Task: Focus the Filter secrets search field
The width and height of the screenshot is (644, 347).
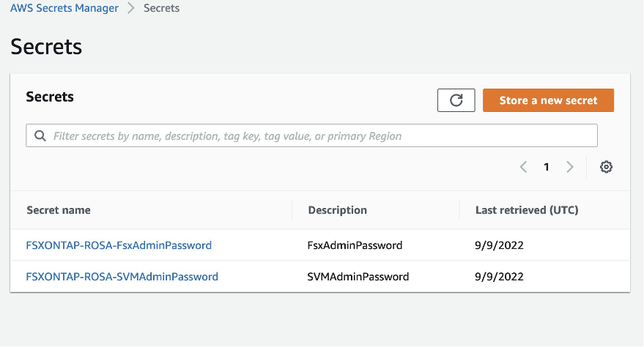Action: click(311, 135)
